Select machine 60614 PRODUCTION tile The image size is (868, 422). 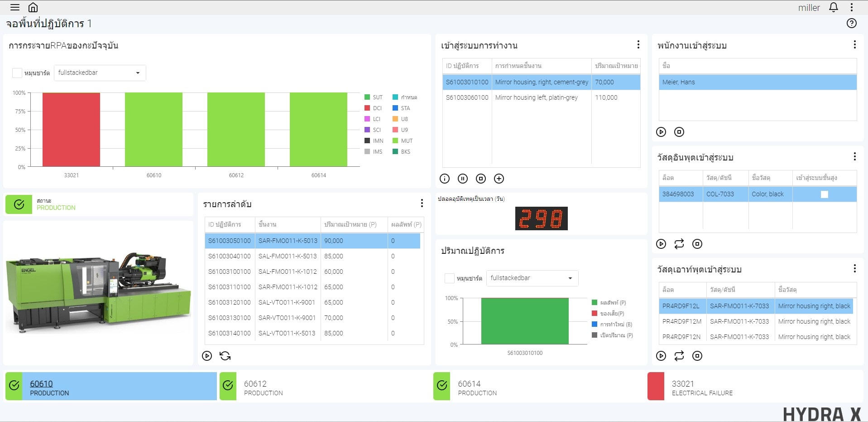coord(539,386)
